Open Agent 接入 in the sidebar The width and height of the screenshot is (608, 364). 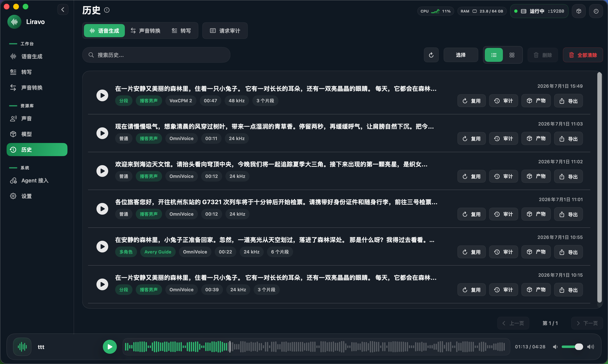pos(37,181)
